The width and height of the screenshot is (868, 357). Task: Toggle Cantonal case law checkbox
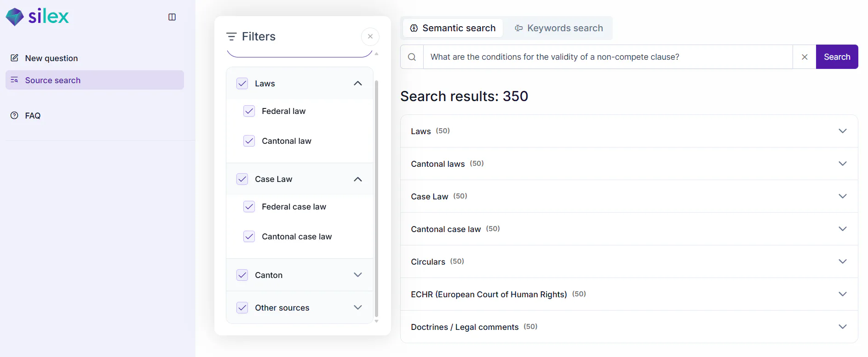(x=249, y=237)
